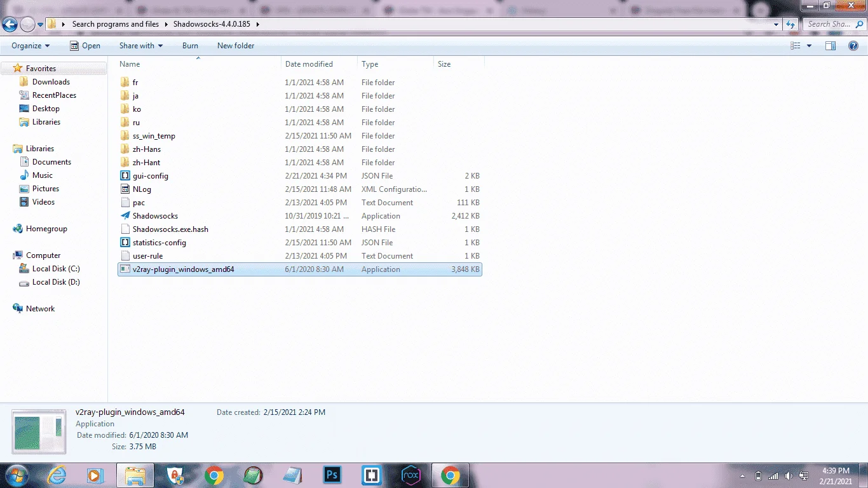Launch Nox from the taskbar
The image size is (868, 488).
[x=411, y=475]
